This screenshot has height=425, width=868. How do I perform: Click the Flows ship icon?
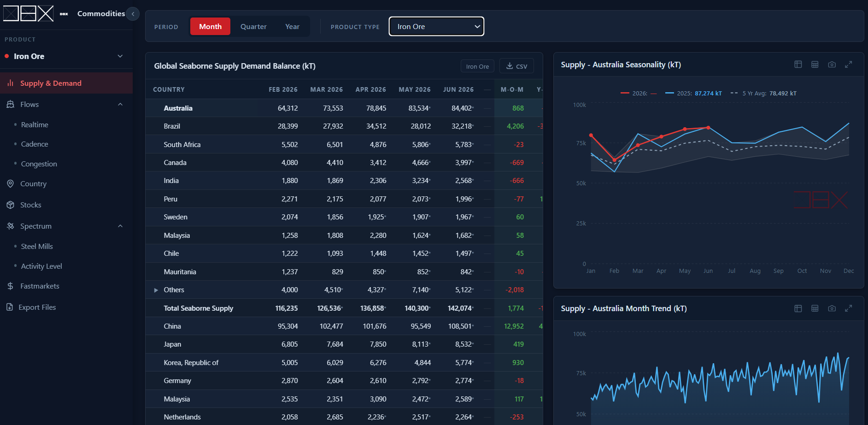[x=10, y=104]
